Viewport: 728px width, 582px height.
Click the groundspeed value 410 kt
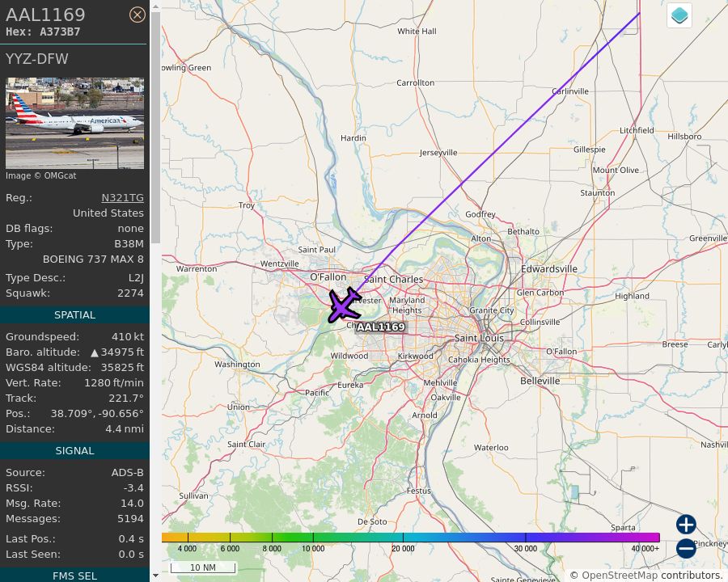click(x=128, y=336)
